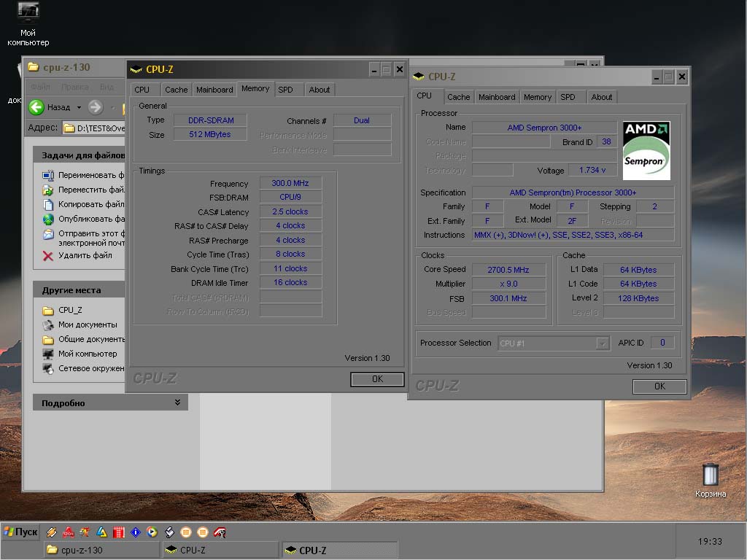Viewport: 747px width, 560px height.
Task: Click the Опубликовать файл globe icon
Action: pos(47,219)
